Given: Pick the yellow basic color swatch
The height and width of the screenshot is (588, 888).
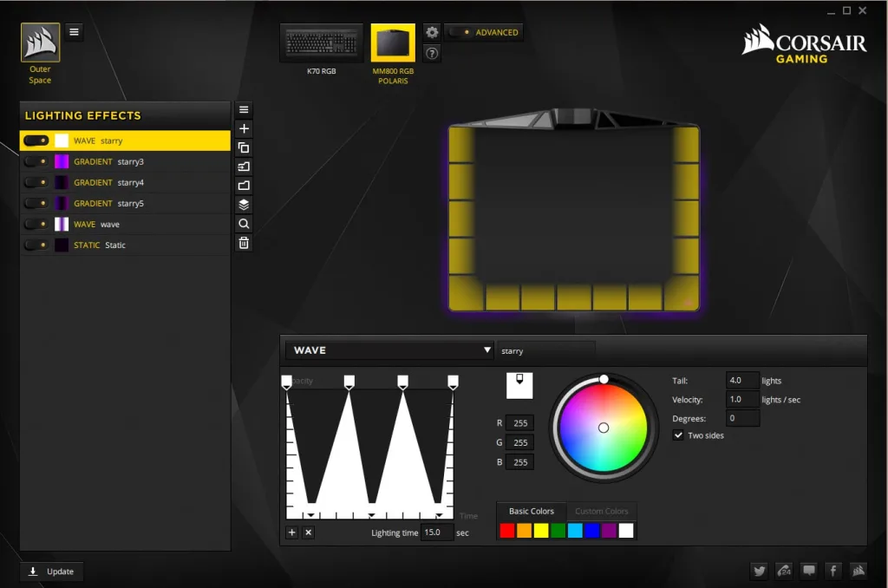Looking at the screenshot, I should pos(541,530).
